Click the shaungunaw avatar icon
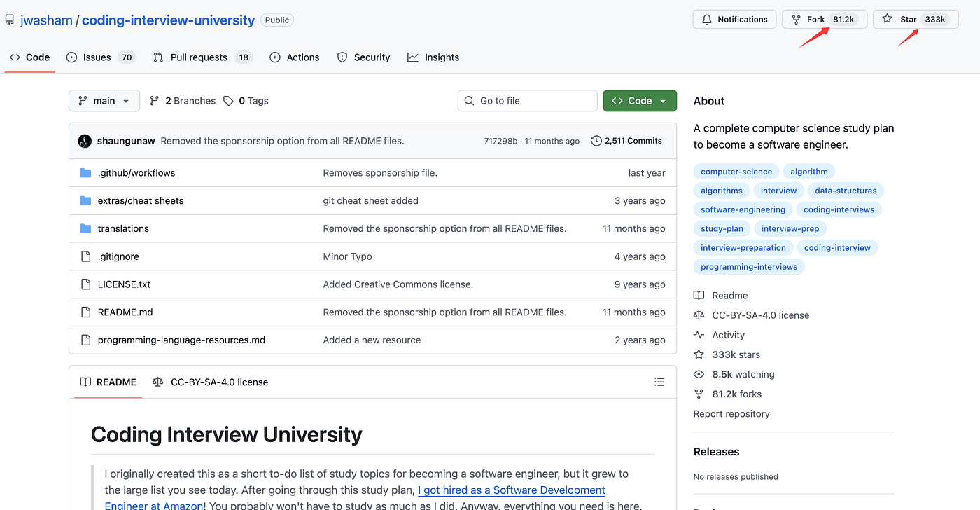 (x=85, y=141)
